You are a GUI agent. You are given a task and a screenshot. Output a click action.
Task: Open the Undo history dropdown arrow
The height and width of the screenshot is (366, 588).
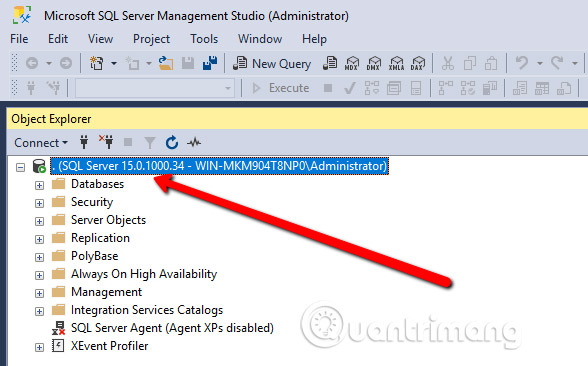point(540,63)
